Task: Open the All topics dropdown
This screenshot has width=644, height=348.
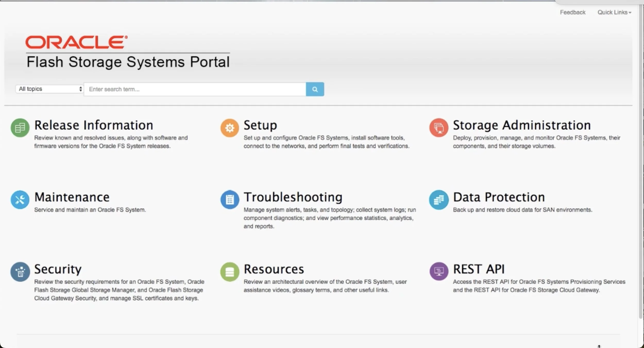Action: click(49, 89)
